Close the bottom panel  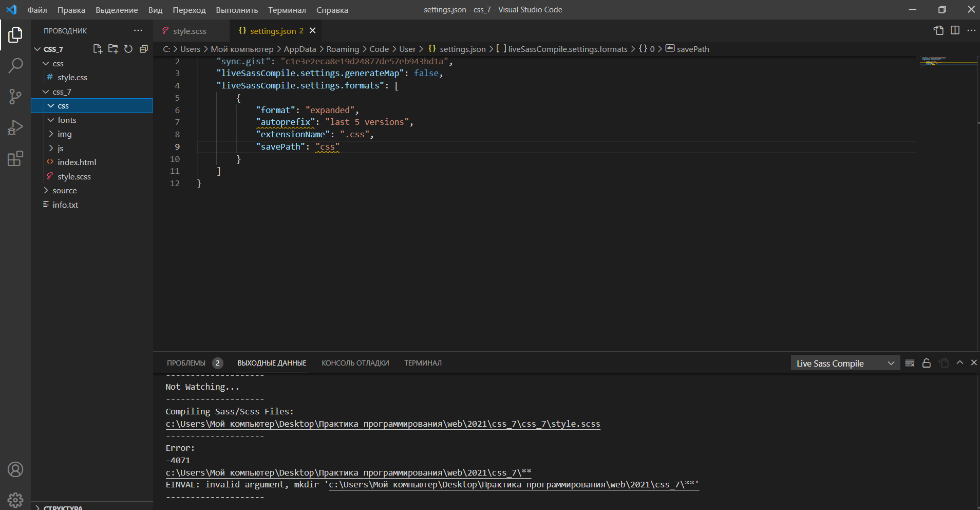pyautogui.click(x=974, y=362)
